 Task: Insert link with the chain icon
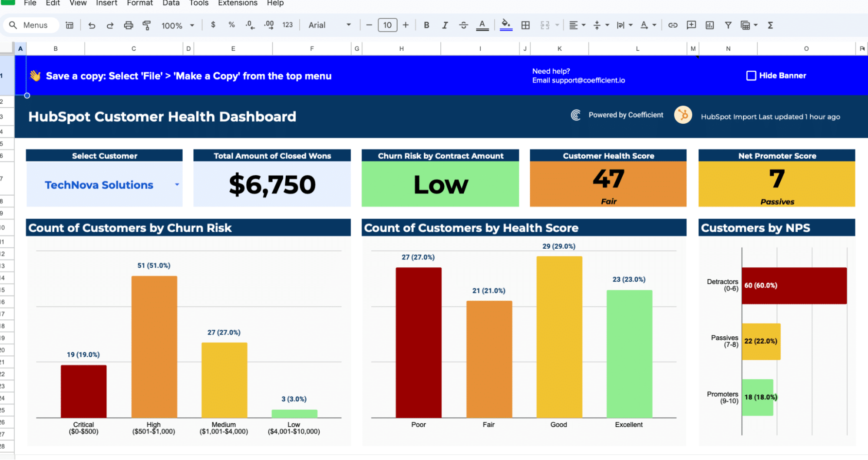(x=673, y=25)
